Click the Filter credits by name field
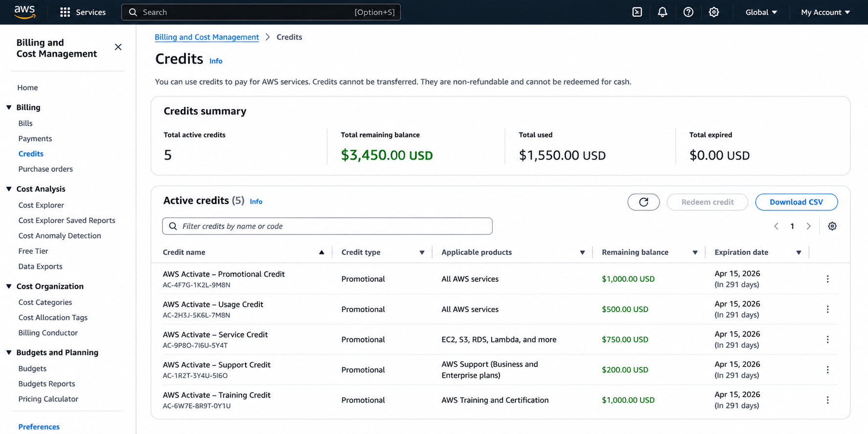The image size is (868, 434). pos(327,226)
